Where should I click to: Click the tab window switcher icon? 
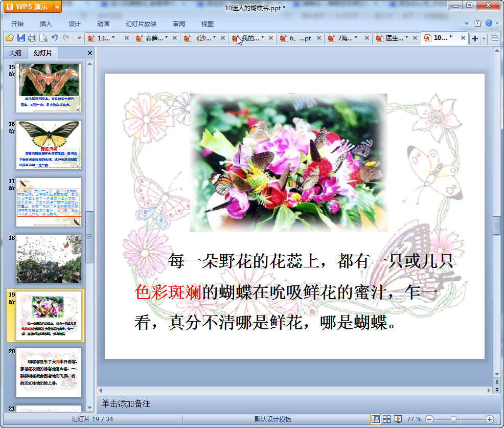click(x=495, y=38)
